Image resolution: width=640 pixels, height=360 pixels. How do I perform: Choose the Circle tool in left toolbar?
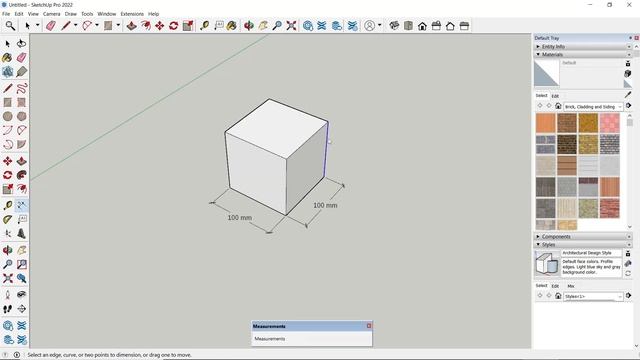[x=7, y=116]
